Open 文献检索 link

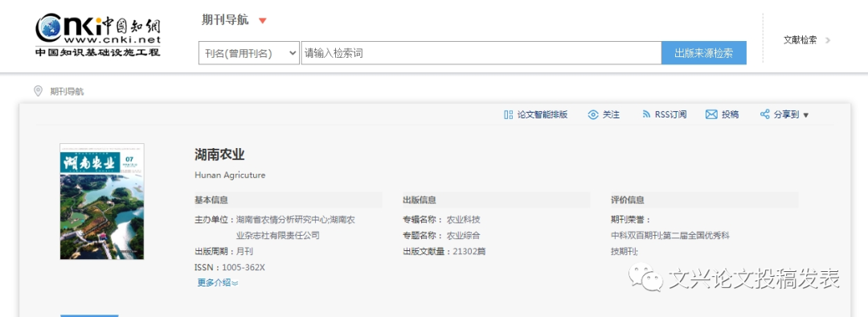click(800, 40)
